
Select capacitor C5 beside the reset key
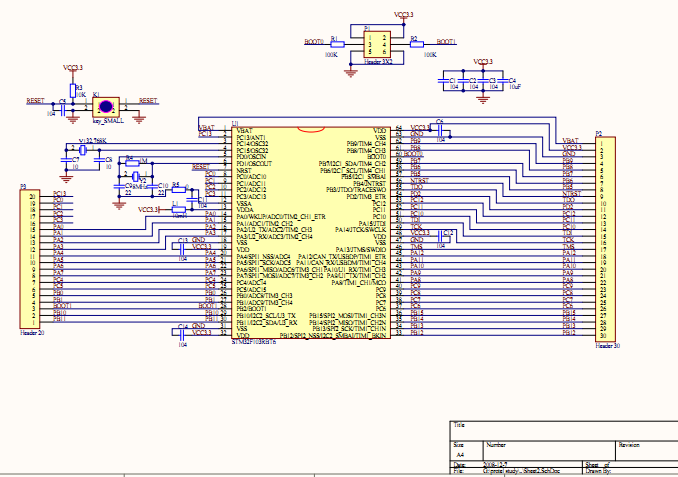tap(63, 110)
